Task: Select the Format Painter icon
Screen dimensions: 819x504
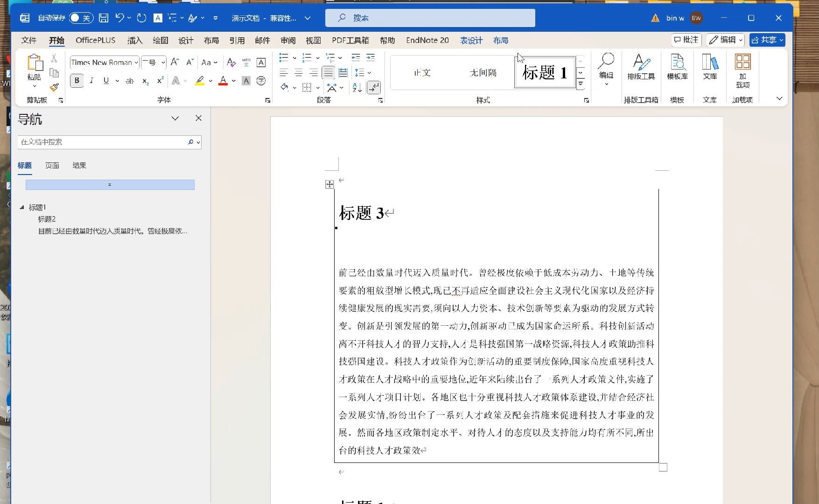Action: [x=54, y=87]
